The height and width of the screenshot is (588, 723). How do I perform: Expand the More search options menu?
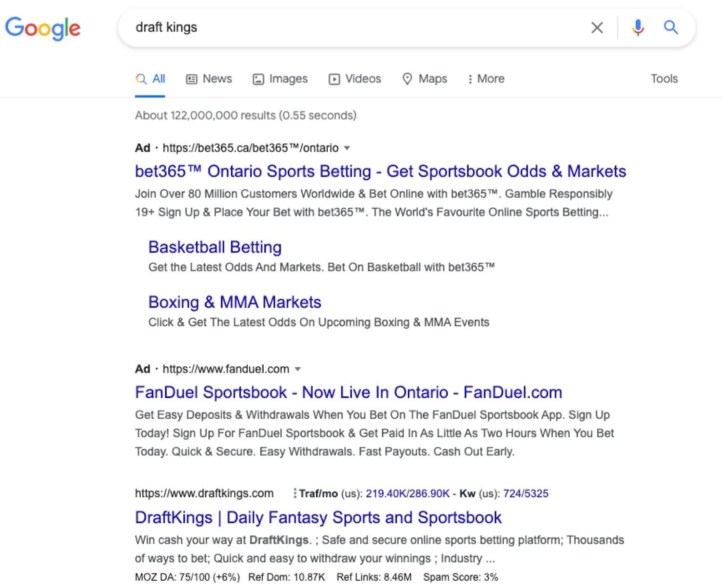pyautogui.click(x=486, y=79)
